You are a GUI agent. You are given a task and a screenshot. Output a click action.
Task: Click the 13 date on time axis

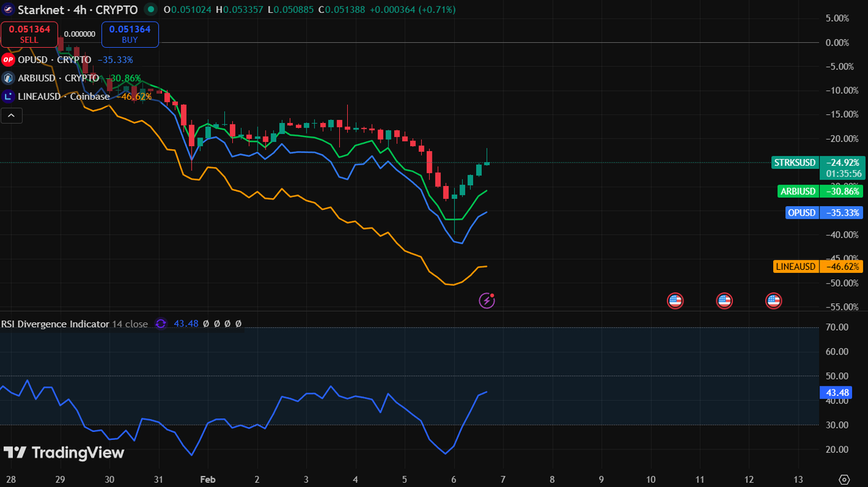pos(799,480)
